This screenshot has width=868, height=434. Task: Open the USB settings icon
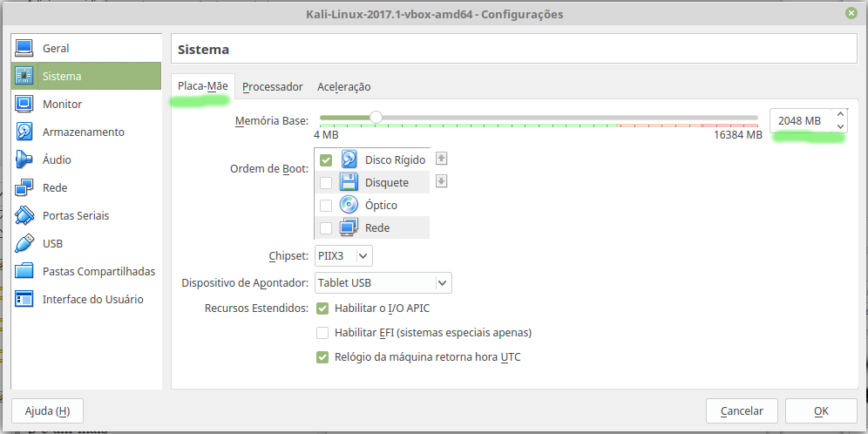click(24, 243)
